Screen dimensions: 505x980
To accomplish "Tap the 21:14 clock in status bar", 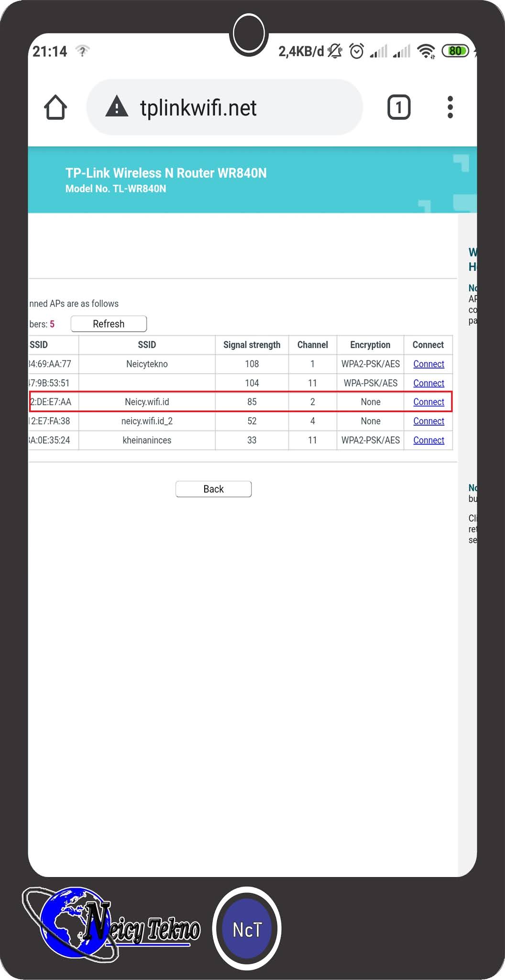I will tap(50, 51).
